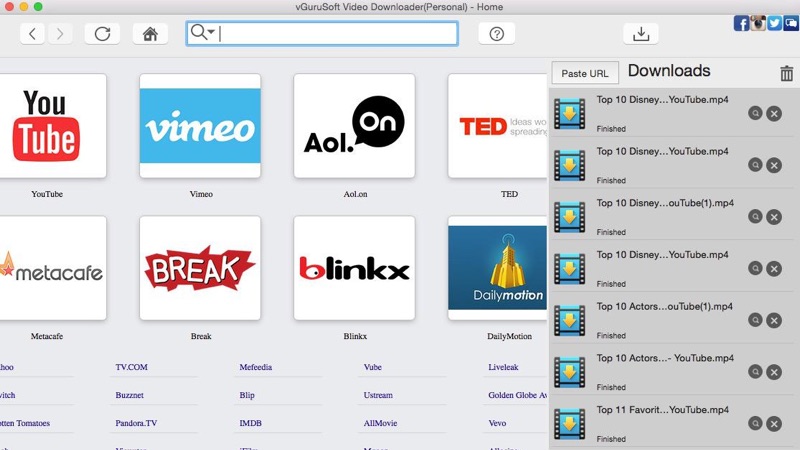The height and width of the screenshot is (450, 800).
Task: Select file name Top 11 Favorit...YouTube.mp4
Action: (x=662, y=410)
